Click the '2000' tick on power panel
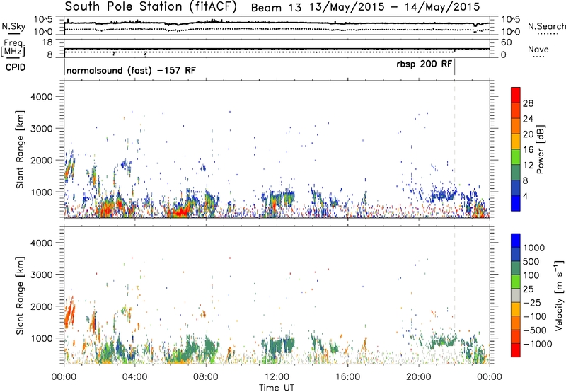The height and width of the screenshot is (392, 566). 42,161
